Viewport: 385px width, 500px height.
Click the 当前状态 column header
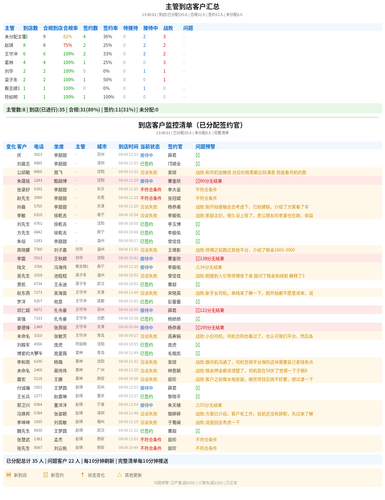(x=150, y=147)
